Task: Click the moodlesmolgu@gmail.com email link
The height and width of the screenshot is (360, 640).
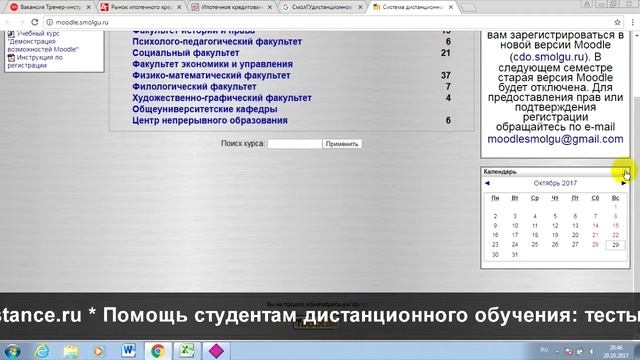Action: 555,139
